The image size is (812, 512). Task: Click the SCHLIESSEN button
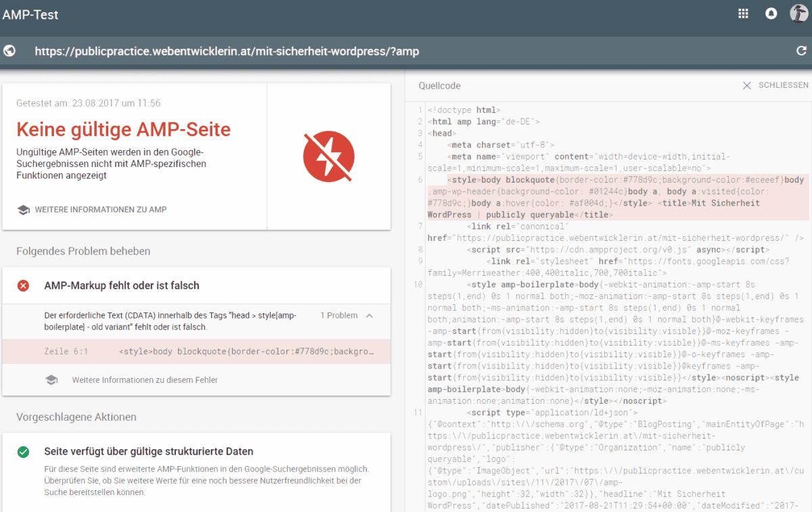(784, 85)
